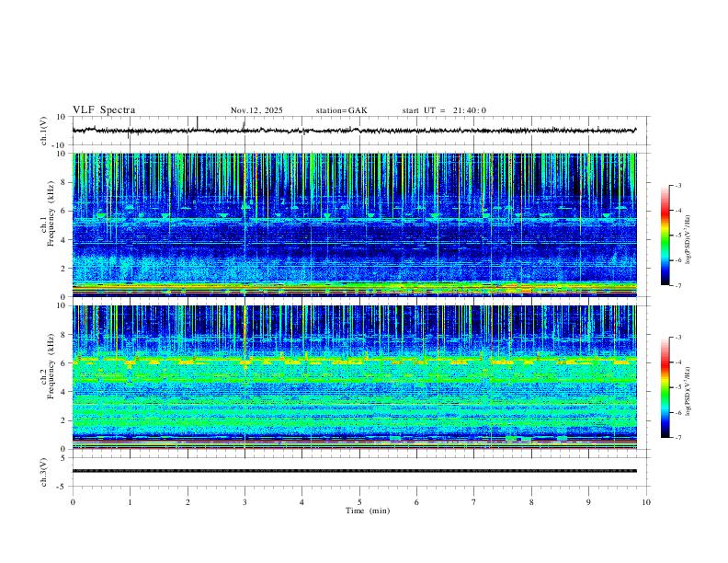
Task: Click the "Time (min)" x-axis label
Action: click(x=368, y=511)
